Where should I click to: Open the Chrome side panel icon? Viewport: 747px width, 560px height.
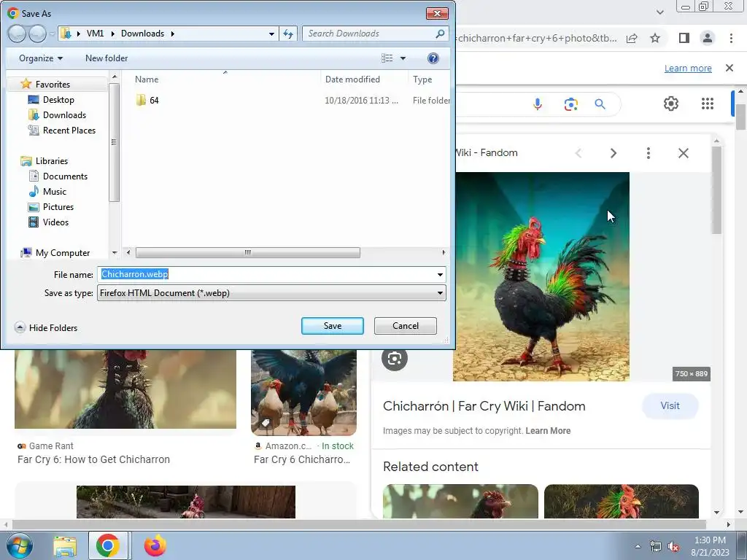684,38
